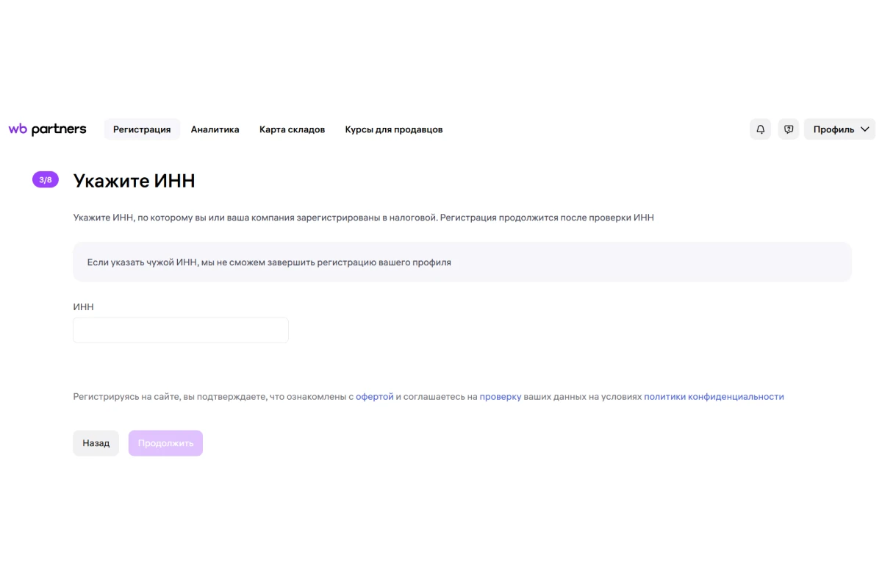Open the офертой link
The image size is (882, 588).
point(375,397)
